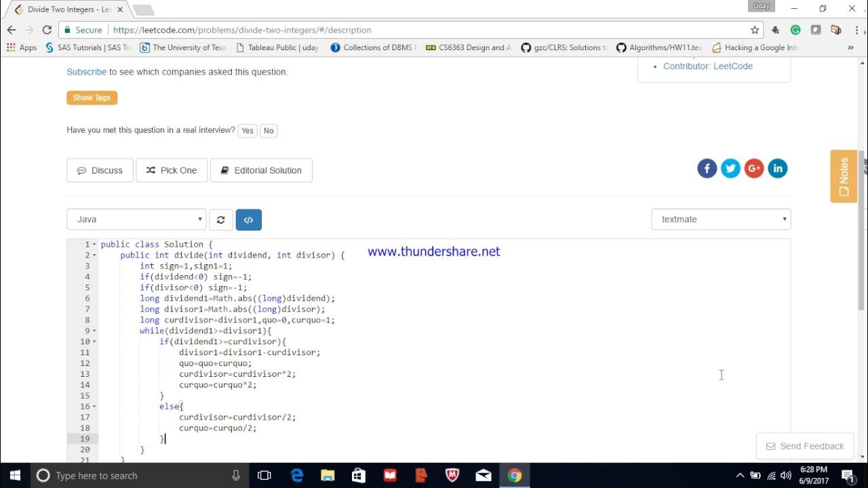This screenshot has width=868, height=488.
Task: Click the address bar URL
Action: (242, 30)
